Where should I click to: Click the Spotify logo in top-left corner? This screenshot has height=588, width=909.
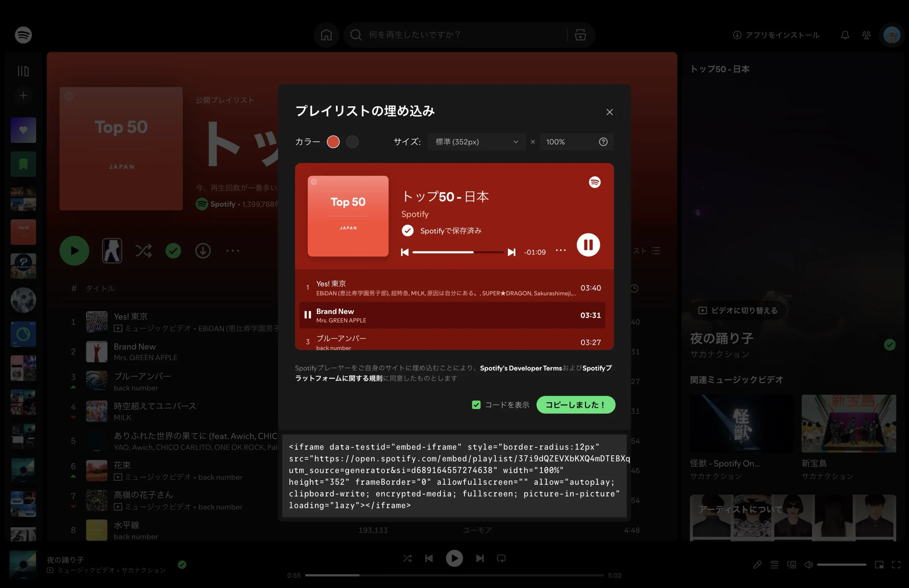point(23,35)
